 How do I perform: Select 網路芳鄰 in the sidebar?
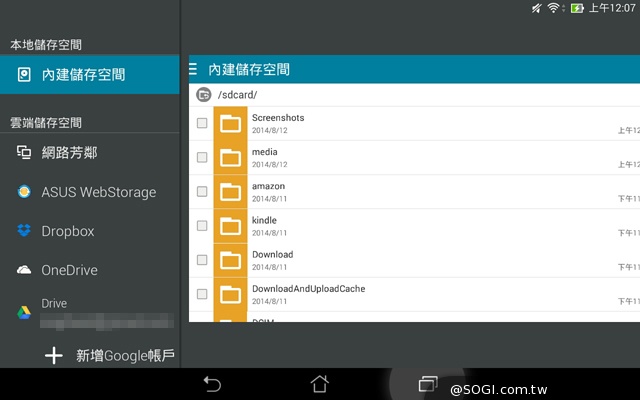[90, 153]
